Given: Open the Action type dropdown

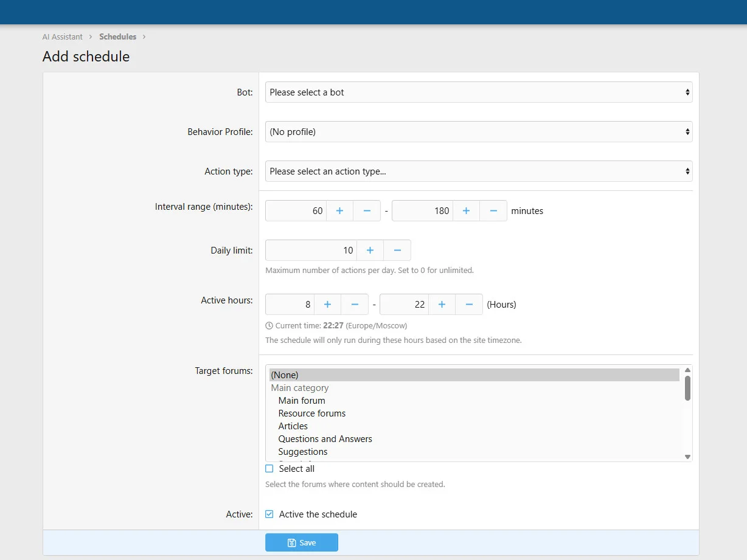Looking at the screenshot, I should coord(478,171).
